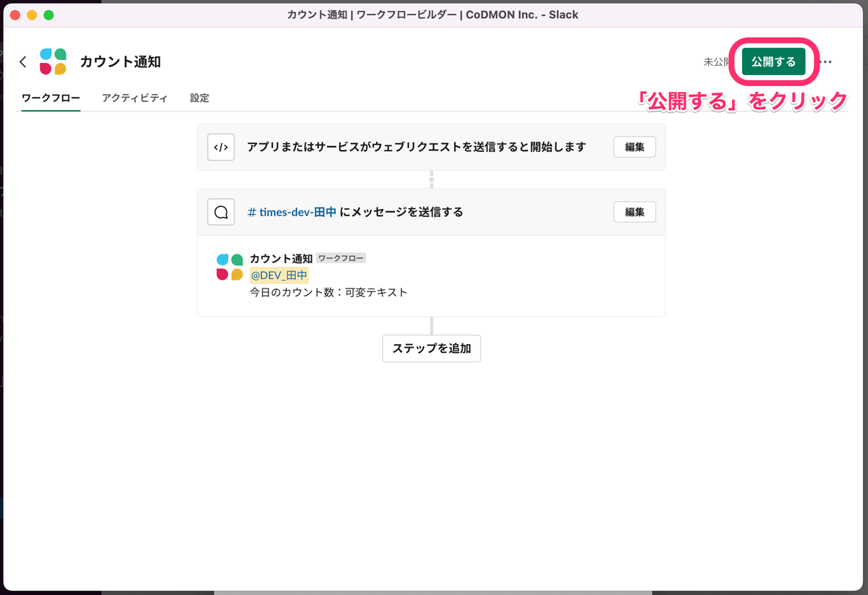Open the 設定 tab
The height and width of the screenshot is (595, 868).
pyautogui.click(x=200, y=98)
